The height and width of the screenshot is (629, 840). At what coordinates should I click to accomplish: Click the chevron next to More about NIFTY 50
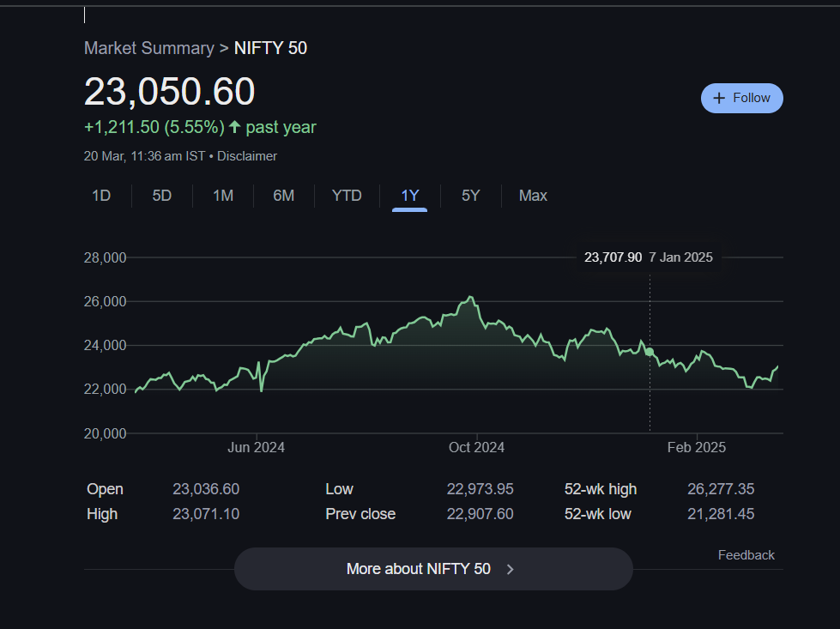tap(511, 569)
